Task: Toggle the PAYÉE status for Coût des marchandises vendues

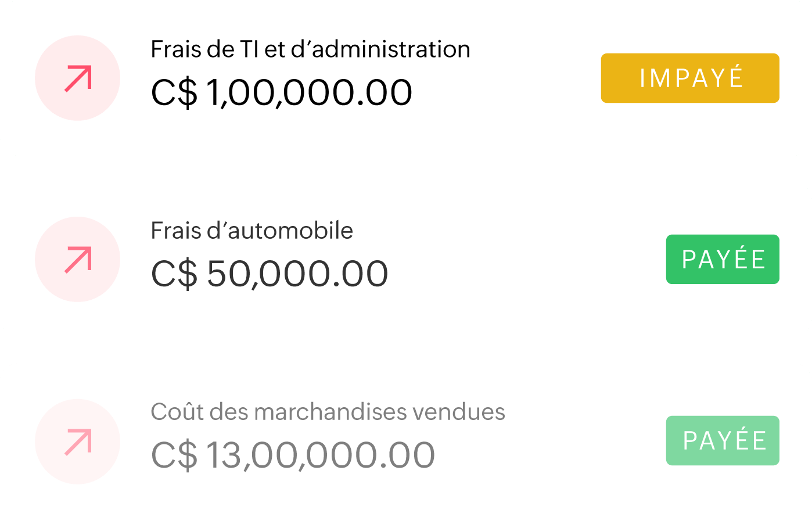Action: coord(723,440)
